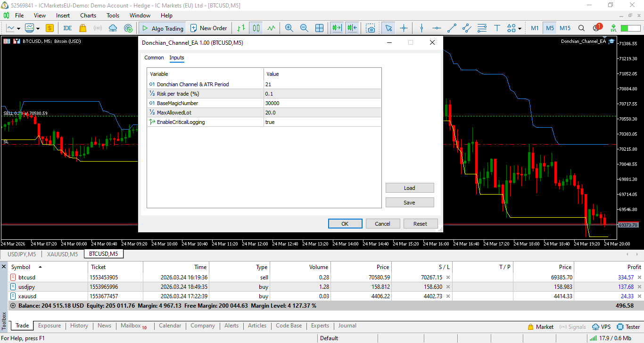The image size is (644, 343).
Task: Select the vertical line drawing tool
Action: pos(422,28)
